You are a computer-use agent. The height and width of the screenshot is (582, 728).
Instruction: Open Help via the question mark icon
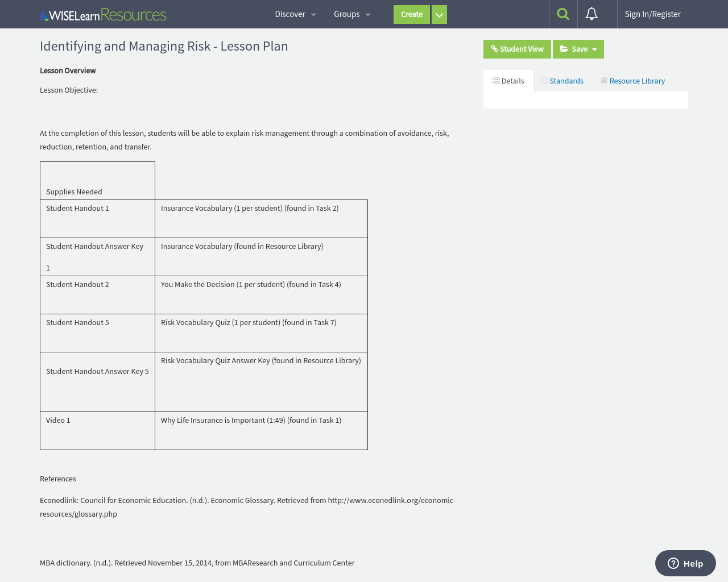(674, 563)
